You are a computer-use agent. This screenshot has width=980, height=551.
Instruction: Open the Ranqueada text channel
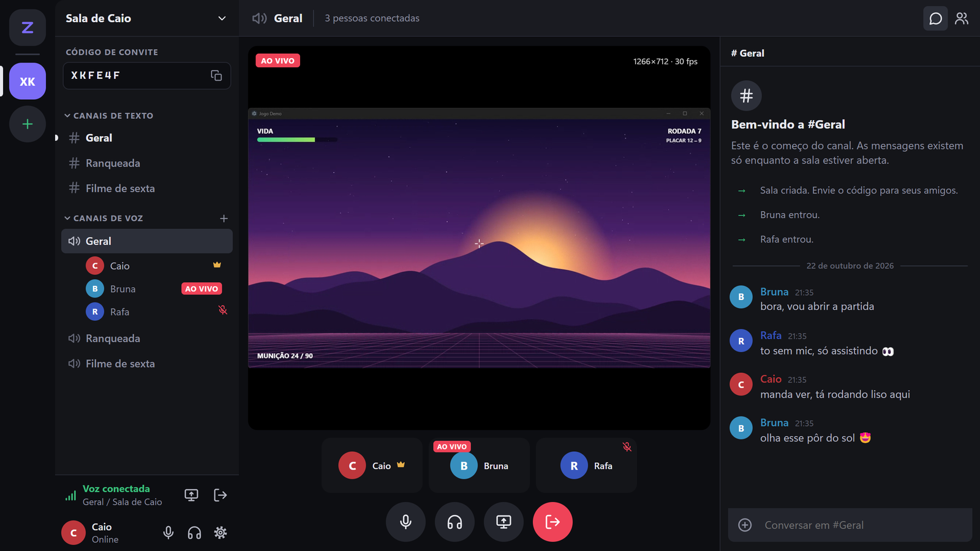pyautogui.click(x=147, y=163)
